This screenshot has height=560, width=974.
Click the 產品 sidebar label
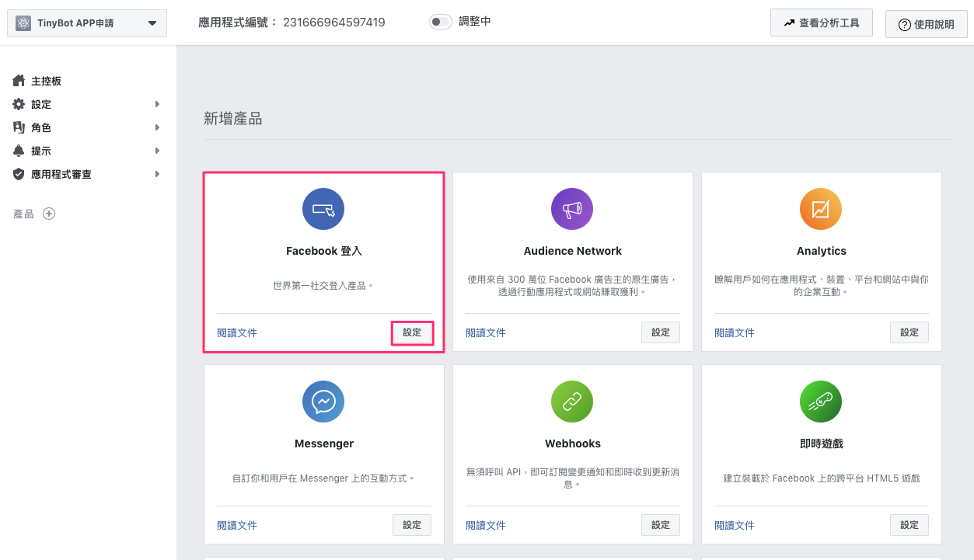[x=23, y=214]
